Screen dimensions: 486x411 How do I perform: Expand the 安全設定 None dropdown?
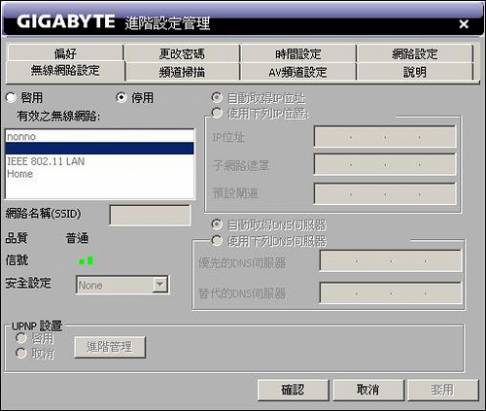[x=160, y=284]
